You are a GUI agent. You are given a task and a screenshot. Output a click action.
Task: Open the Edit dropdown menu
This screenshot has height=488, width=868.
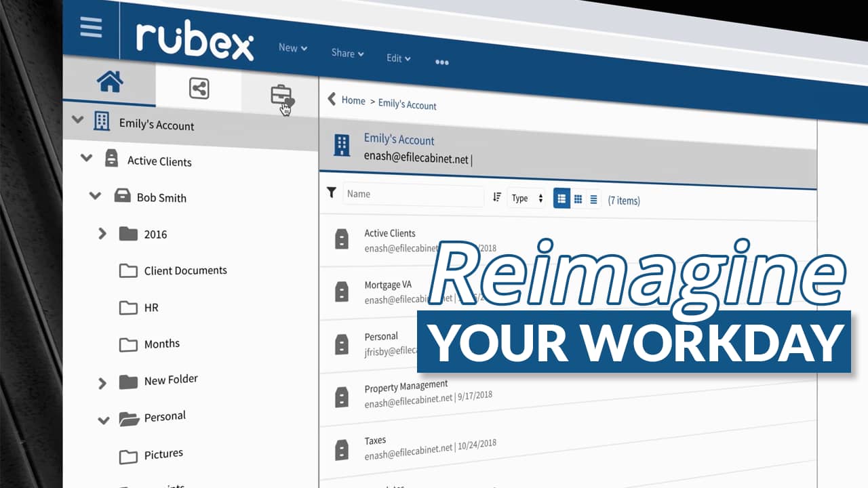click(399, 58)
